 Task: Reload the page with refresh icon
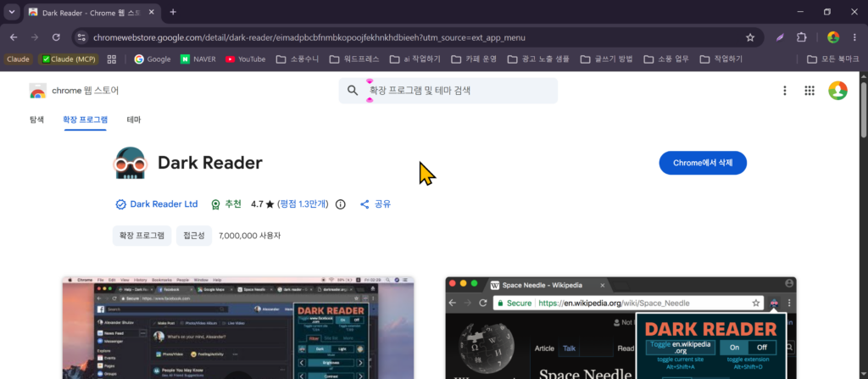pos(56,37)
